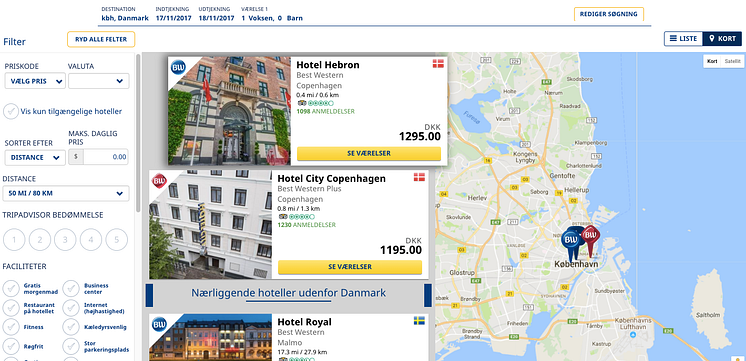Click Se værelser for Hotel City Copenhagen
The image size is (746, 361).
click(350, 267)
